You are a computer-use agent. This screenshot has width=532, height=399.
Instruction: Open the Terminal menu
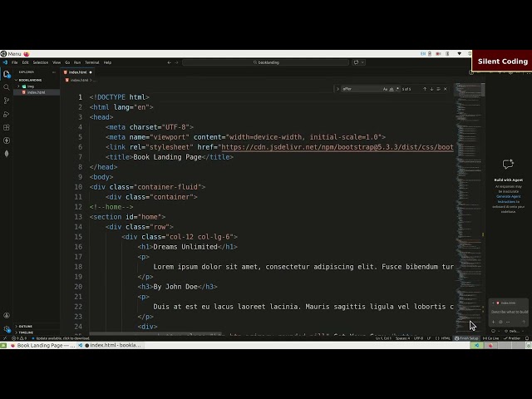pos(92,62)
